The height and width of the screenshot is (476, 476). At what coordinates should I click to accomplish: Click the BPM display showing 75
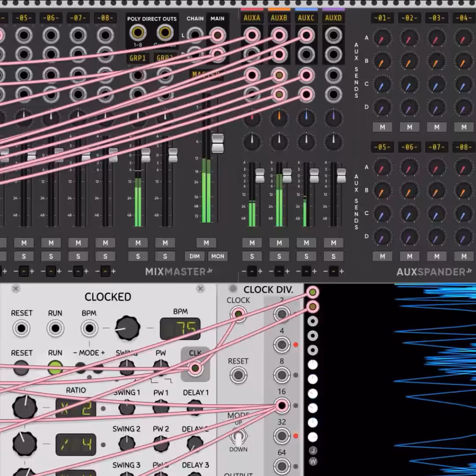(180, 328)
